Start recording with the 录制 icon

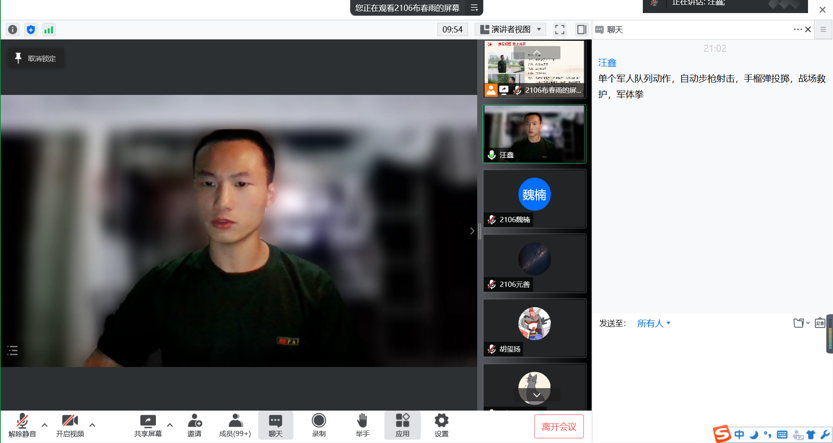(x=318, y=425)
